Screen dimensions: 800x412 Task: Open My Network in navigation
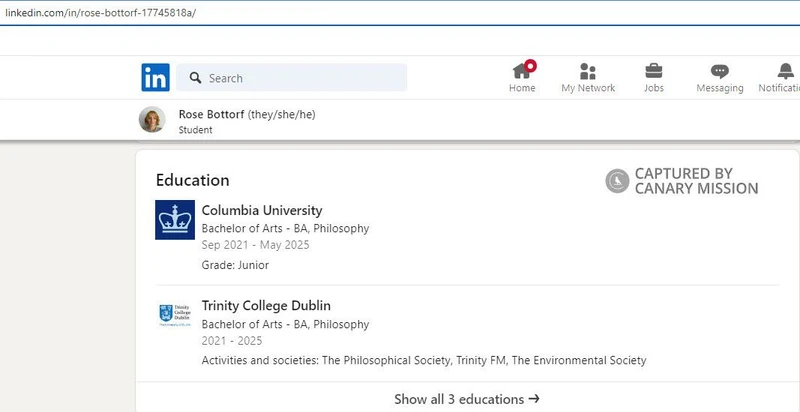(x=588, y=78)
